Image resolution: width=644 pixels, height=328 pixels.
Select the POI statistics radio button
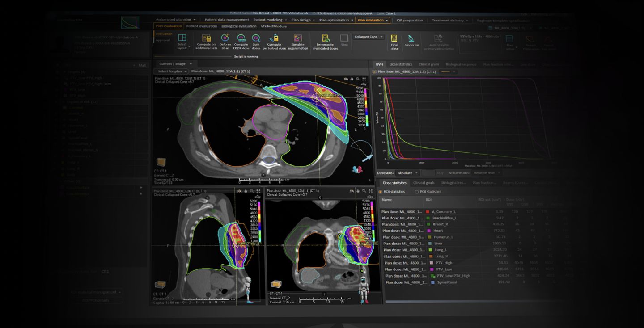417,192
